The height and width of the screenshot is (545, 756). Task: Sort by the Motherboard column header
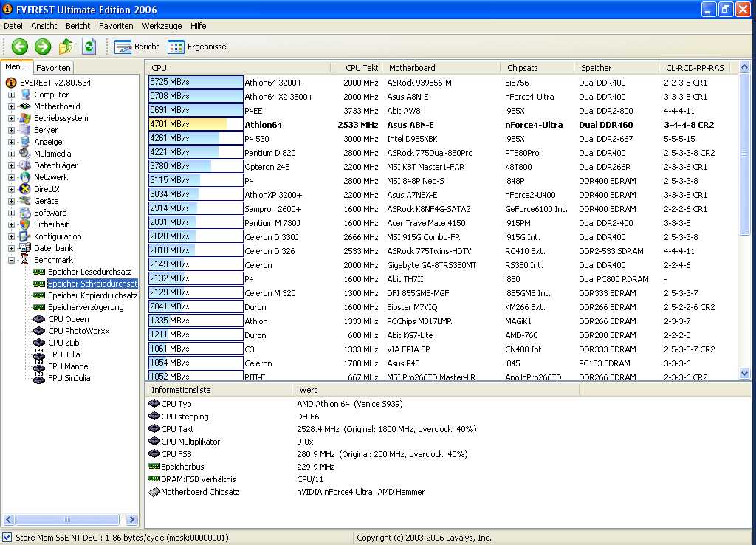pyautogui.click(x=440, y=68)
